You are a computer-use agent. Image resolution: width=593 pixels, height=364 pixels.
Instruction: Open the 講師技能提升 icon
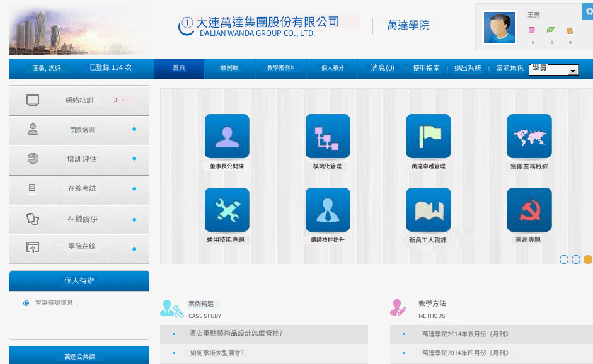[x=328, y=210]
